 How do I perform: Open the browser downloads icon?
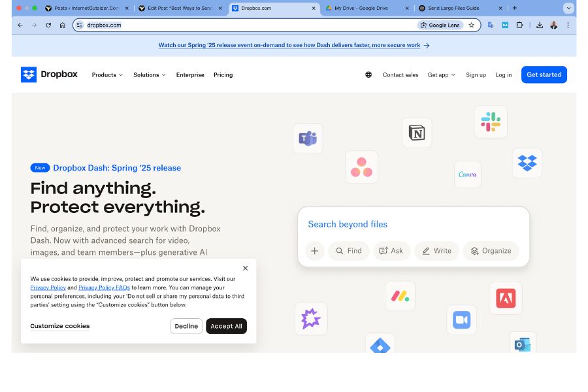tap(540, 25)
